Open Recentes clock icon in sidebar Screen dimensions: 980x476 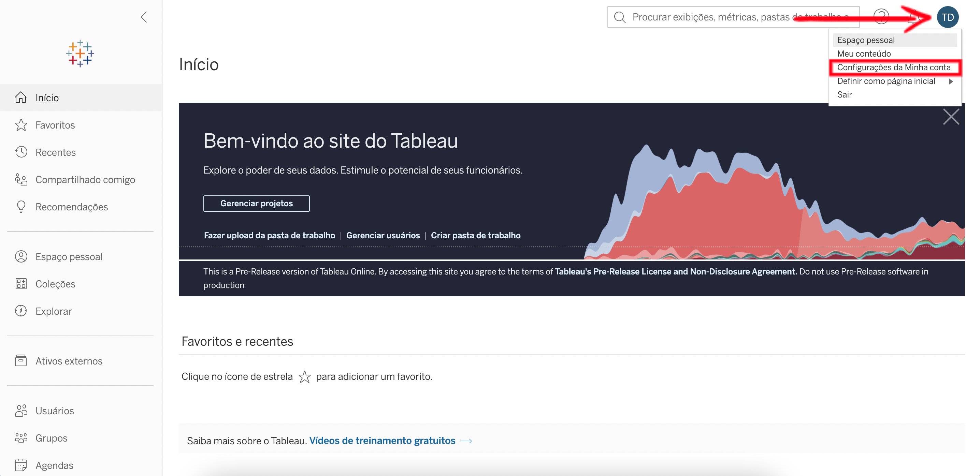point(21,152)
